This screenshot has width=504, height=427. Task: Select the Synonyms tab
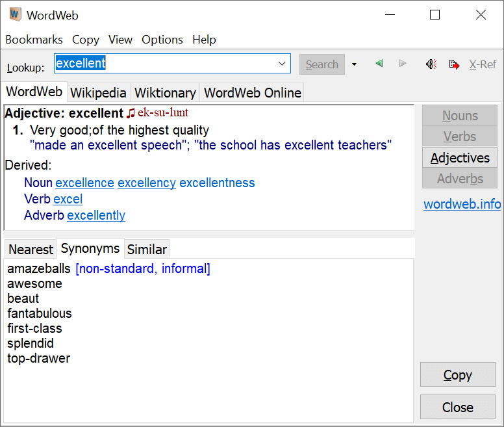[90, 248]
